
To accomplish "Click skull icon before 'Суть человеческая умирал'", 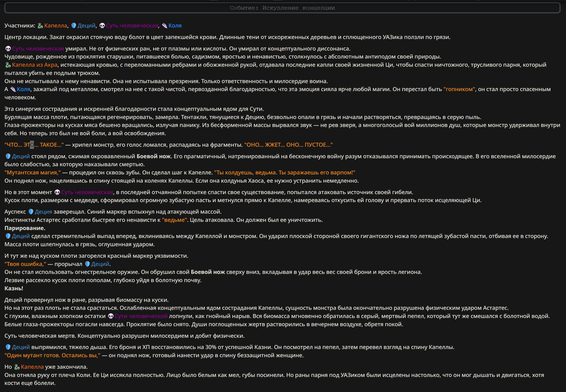I will 8,49.
